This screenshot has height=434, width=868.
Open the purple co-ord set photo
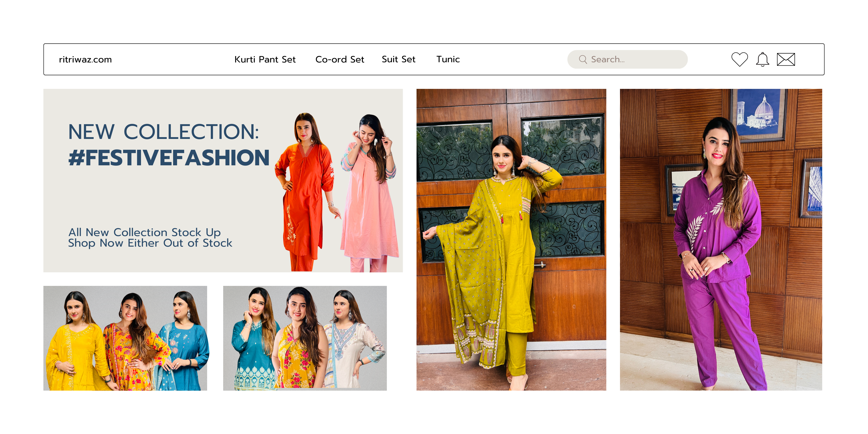[721, 240]
